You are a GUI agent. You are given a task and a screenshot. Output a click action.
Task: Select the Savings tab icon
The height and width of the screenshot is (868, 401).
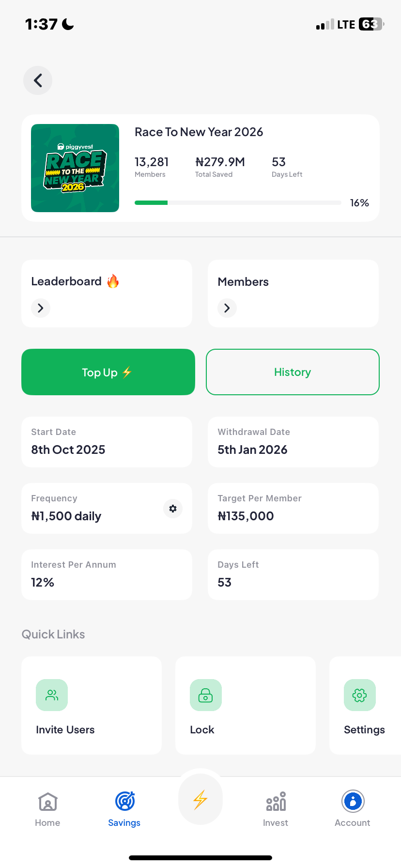pos(124,802)
